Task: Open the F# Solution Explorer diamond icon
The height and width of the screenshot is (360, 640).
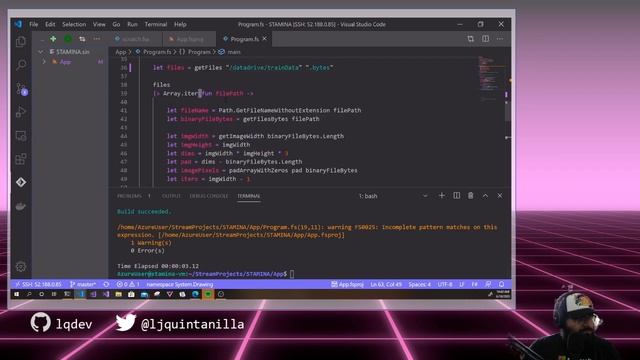Action: tap(21, 182)
